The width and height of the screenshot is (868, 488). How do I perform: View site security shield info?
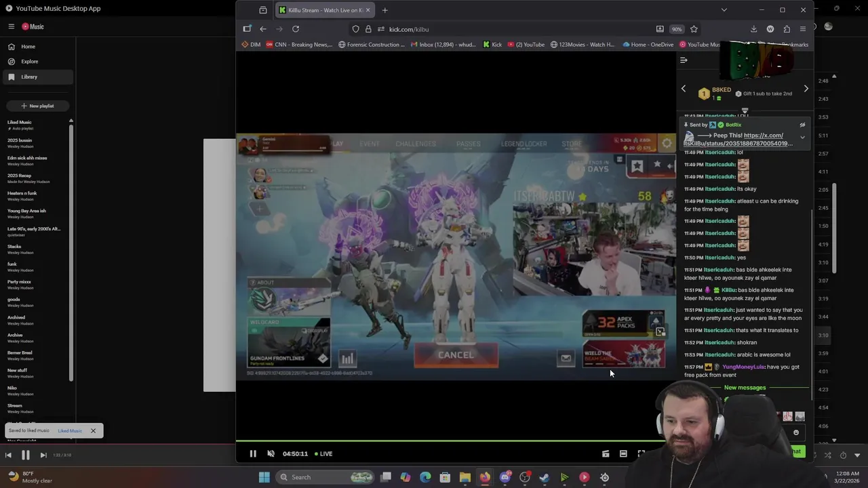click(x=355, y=29)
